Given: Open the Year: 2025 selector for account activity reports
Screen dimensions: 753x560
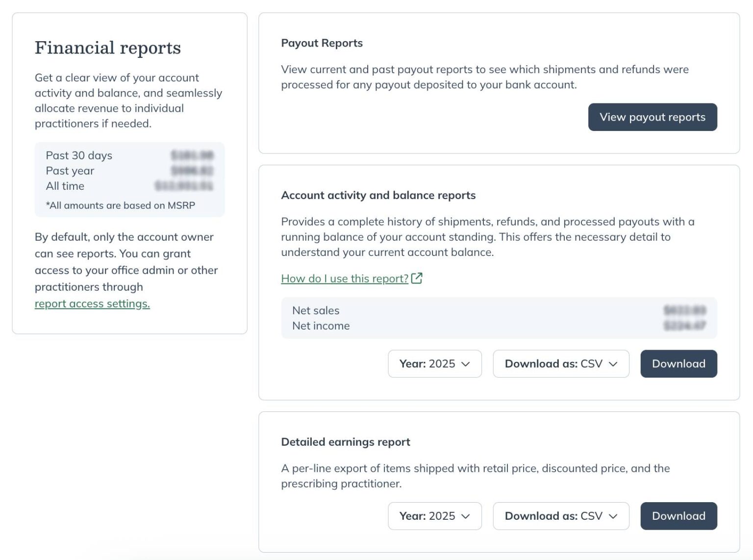Looking at the screenshot, I should (x=434, y=364).
